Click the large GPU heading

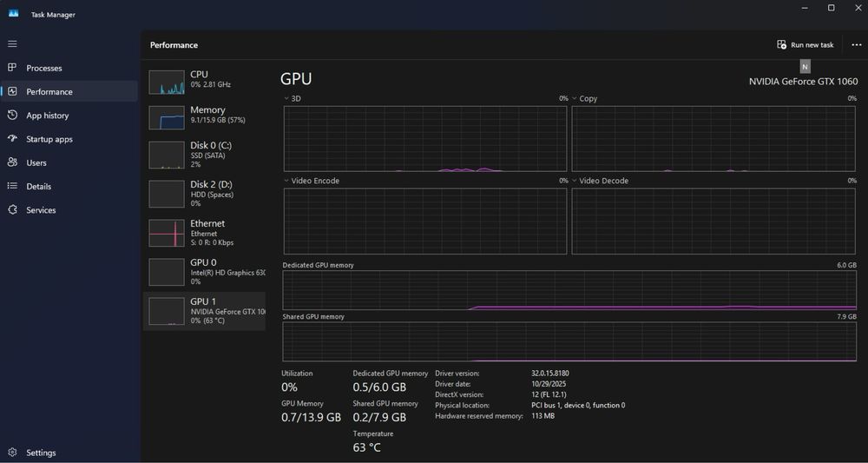tap(296, 79)
